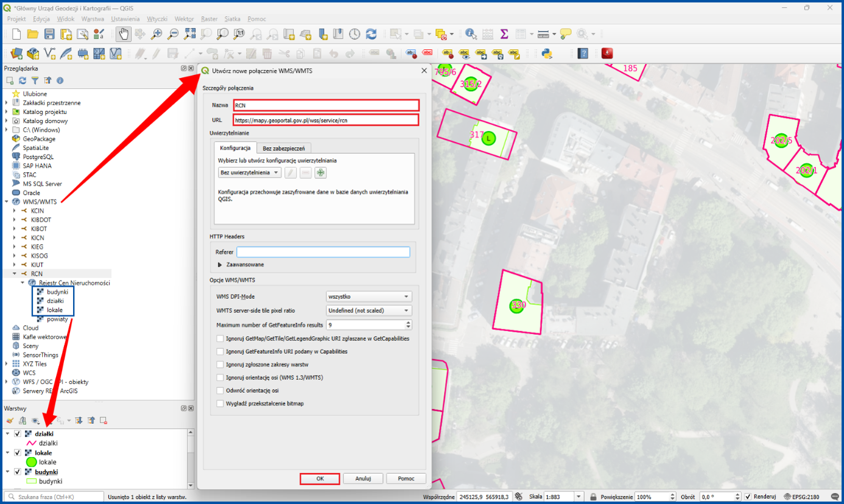Screen dimensions: 844x504
Task: Expand the Zaawansowane section
Action: coord(241,265)
